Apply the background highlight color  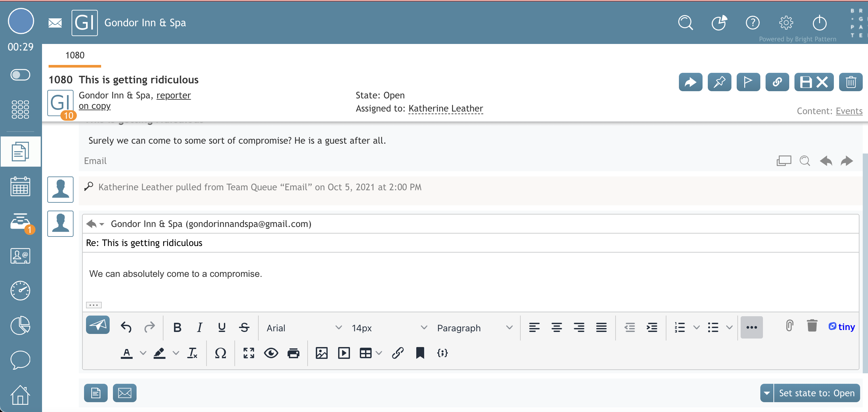click(x=159, y=353)
